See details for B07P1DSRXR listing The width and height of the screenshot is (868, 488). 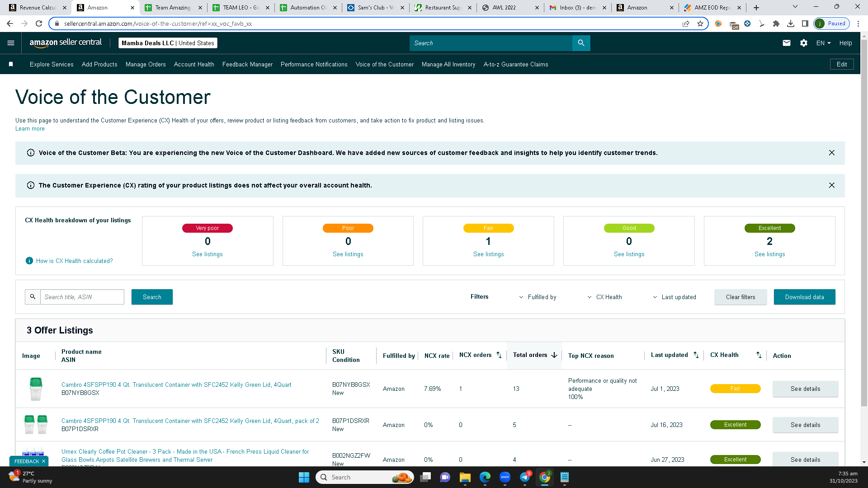point(805,425)
